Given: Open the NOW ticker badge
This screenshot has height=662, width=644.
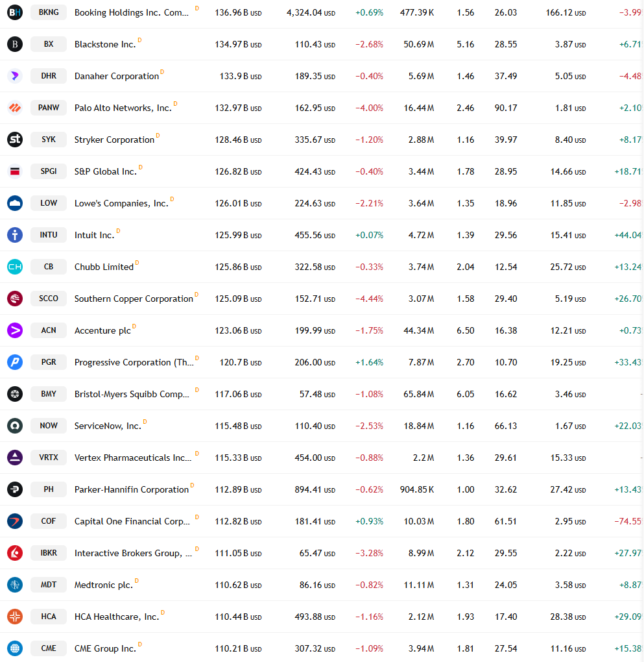Looking at the screenshot, I should pyautogui.click(x=49, y=426).
